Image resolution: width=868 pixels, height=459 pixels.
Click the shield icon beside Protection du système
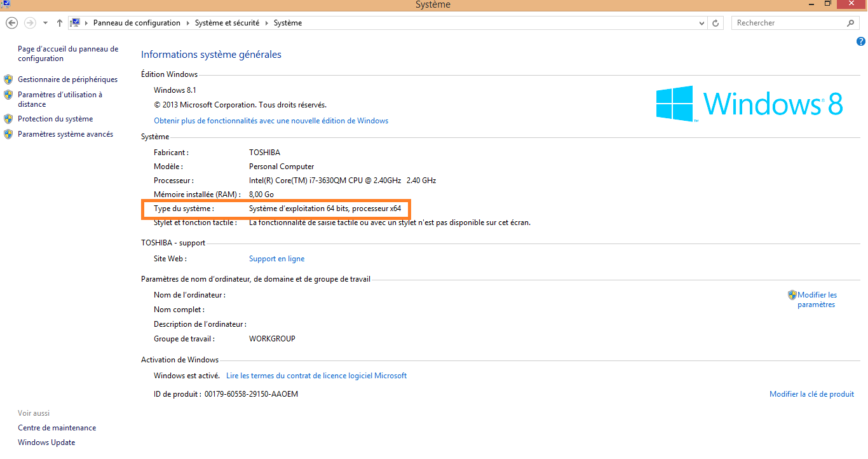coord(8,119)
